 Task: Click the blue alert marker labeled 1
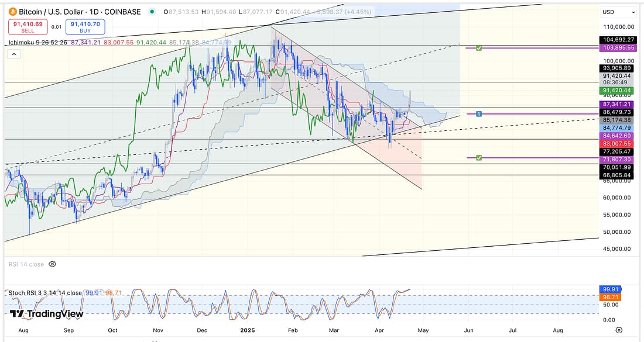pyautogui.click(x=478, y=113)
